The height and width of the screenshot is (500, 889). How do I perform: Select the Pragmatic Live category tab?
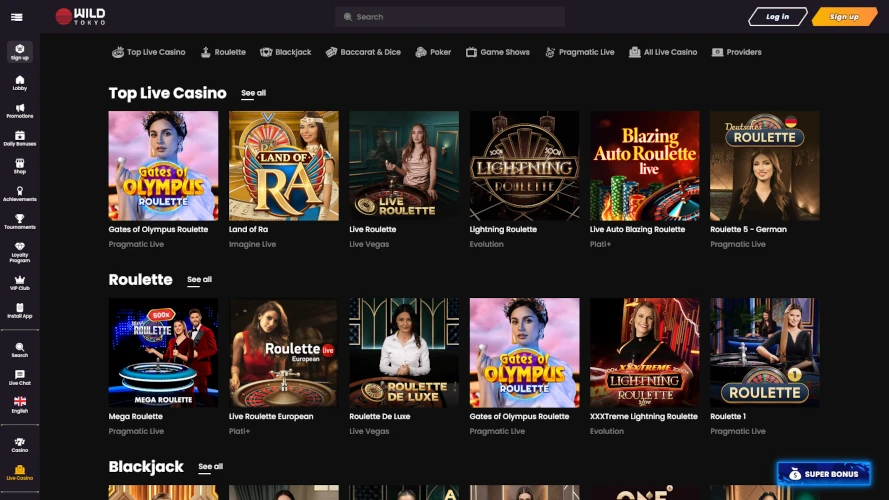579,52
